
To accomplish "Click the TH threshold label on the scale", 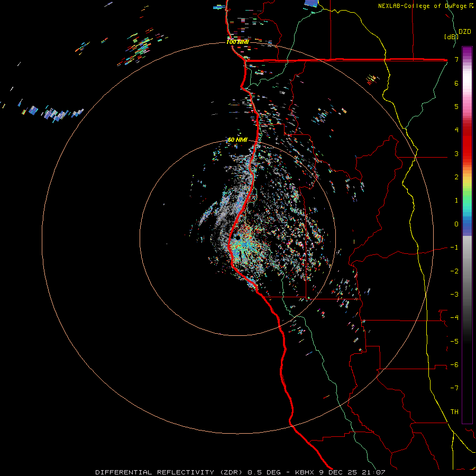I will pyautogui.click(x=454, y=412).
